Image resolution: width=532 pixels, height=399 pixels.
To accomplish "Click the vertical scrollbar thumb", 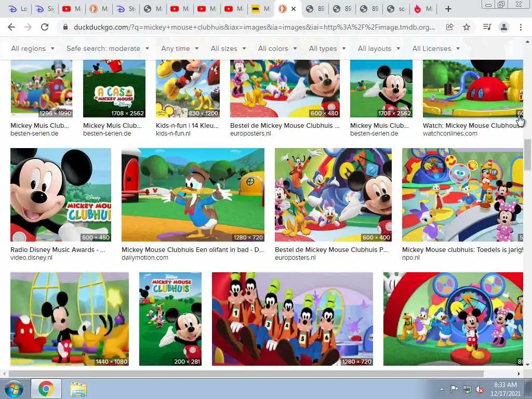I will 527,154.
